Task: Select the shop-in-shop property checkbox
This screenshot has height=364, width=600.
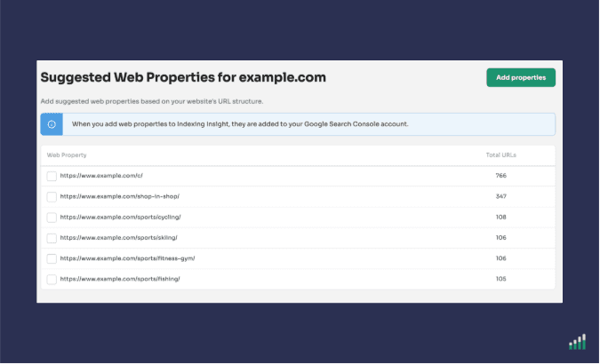Action: pos(52,196)
